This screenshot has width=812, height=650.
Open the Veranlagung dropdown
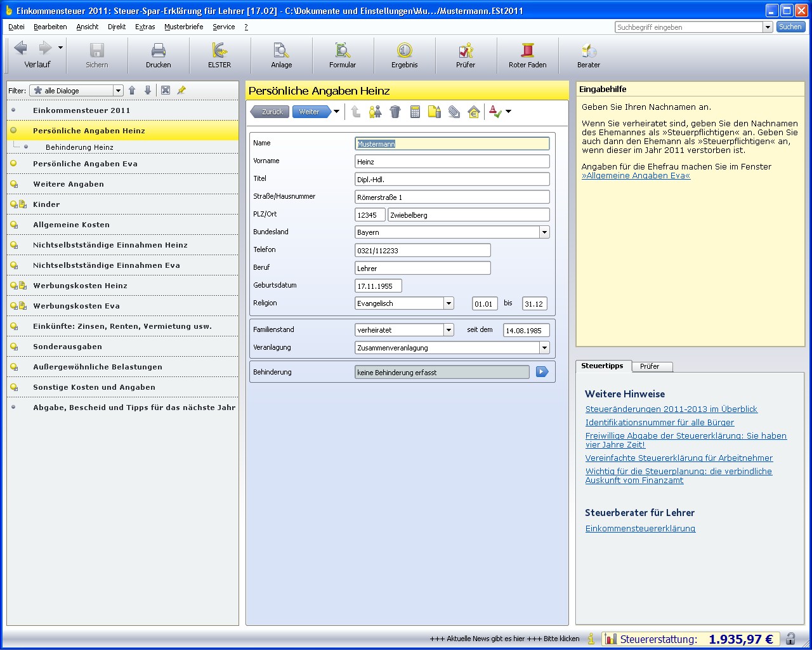544,348
